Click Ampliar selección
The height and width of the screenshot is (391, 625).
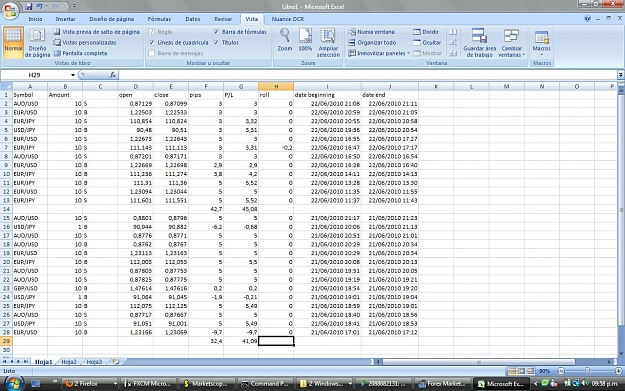328,42
